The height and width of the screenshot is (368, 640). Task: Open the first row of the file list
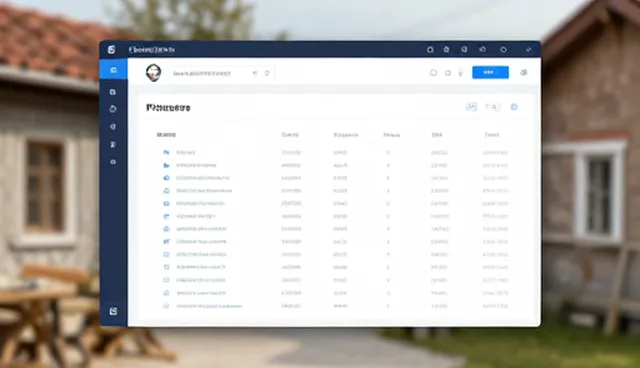(x=335, y=152)
